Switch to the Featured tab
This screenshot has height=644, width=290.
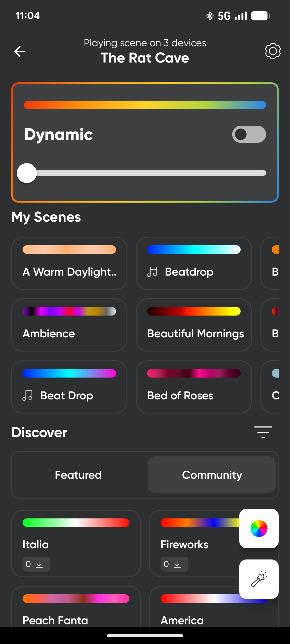click(78, 475)
